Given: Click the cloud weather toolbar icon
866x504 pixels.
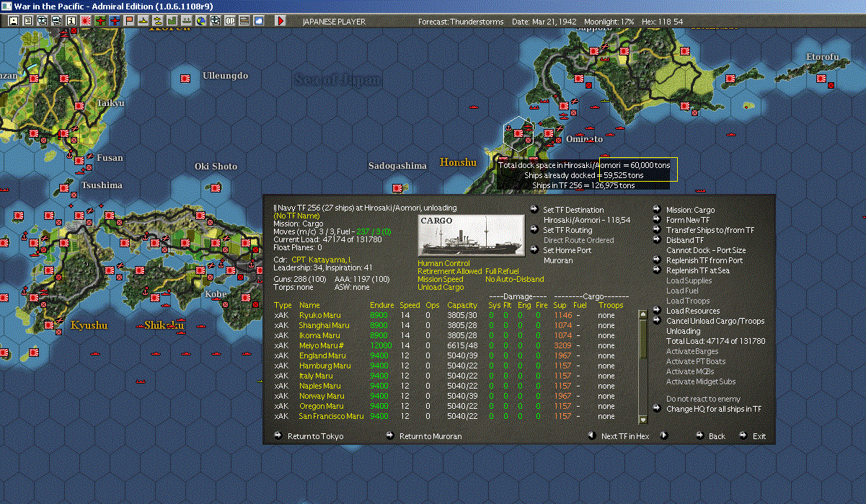Looking at the screenshot, I should click(259, 21).
